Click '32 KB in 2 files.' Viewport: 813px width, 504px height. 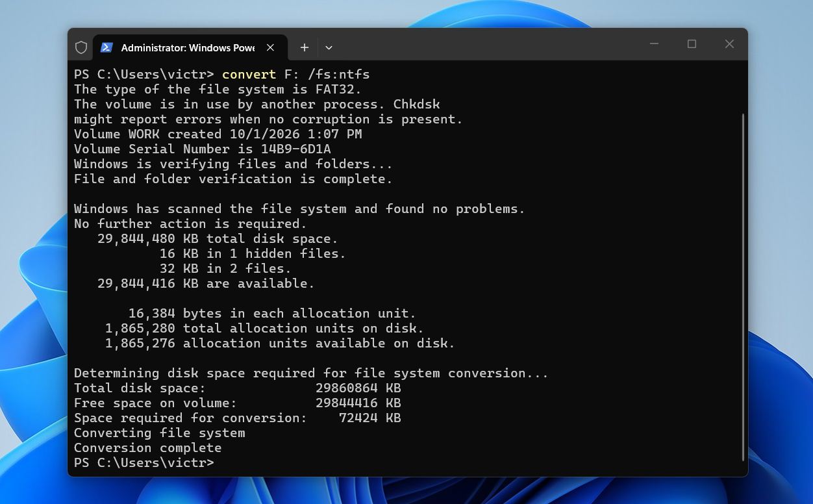coord(225,269)
